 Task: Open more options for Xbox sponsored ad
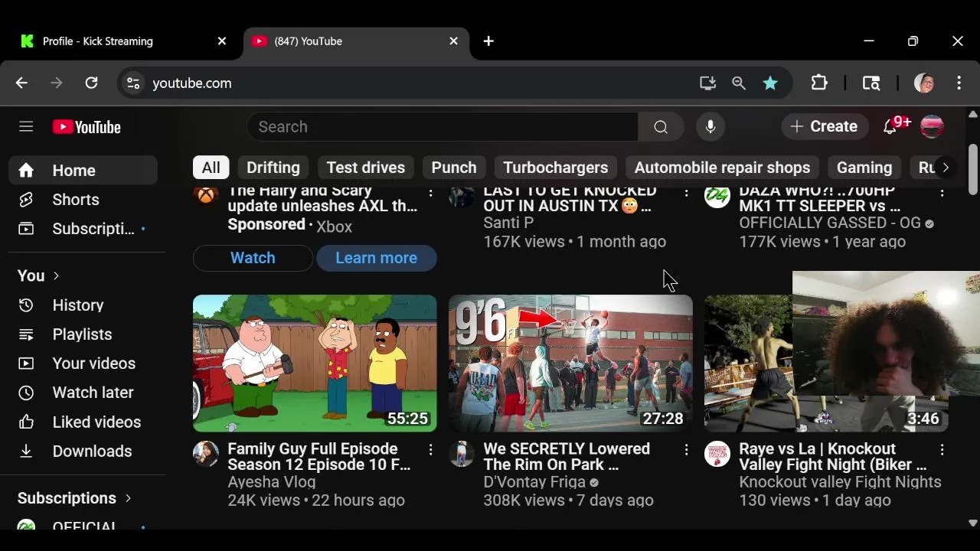(x=430, y=193)
